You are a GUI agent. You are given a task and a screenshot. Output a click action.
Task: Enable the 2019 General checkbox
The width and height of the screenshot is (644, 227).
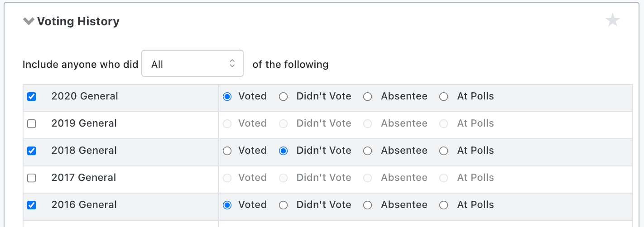click(32, 123)
